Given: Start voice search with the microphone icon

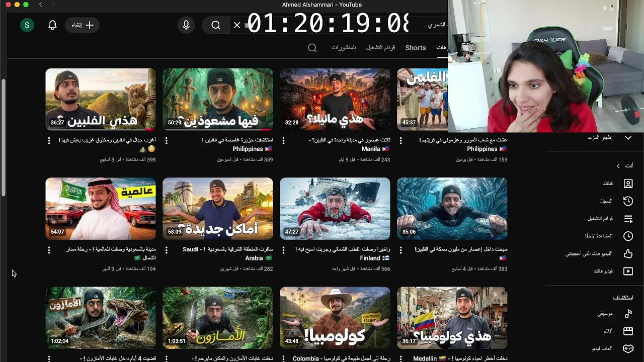Looking at the screenshot, I should [x=186, y=25].
